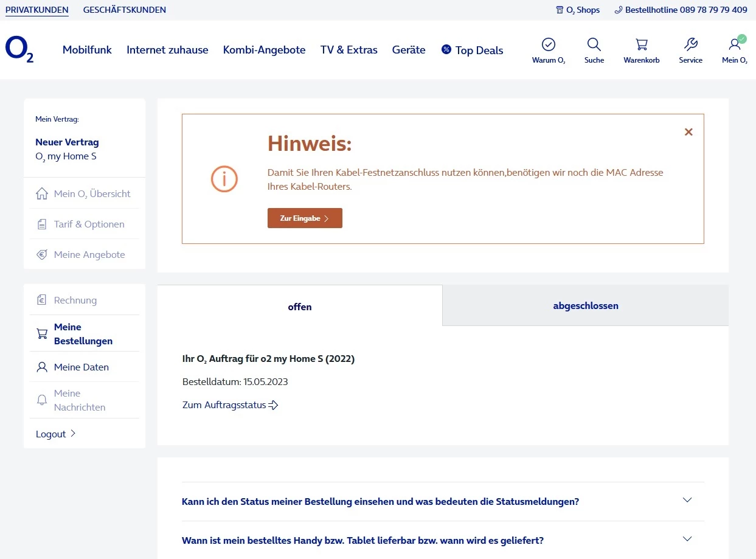The image size is (756, 559).
Task: Click the question about order status messages
Action: 380,502
